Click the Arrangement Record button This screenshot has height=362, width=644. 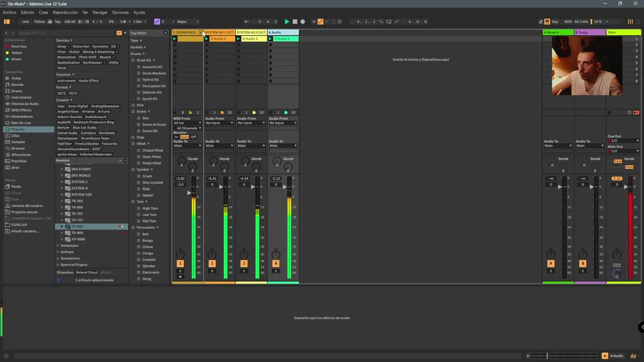[302, 22]
